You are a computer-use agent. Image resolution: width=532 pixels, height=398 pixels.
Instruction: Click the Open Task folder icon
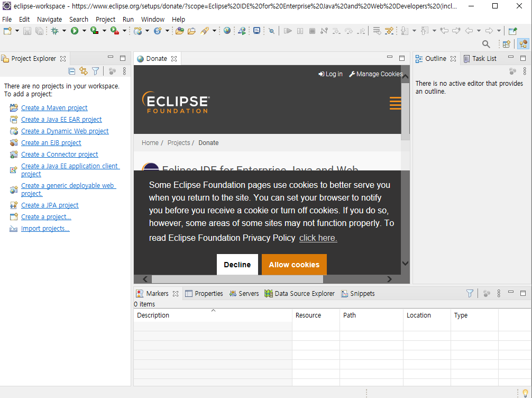191,31
